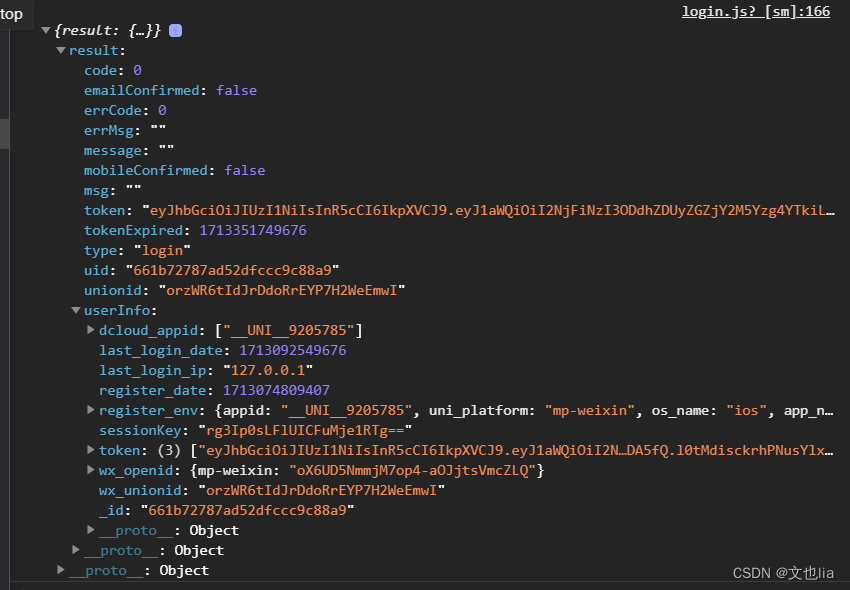Click the sessionKey string value
The width and height of the screenshot is (850, 590).
[305, 430]
